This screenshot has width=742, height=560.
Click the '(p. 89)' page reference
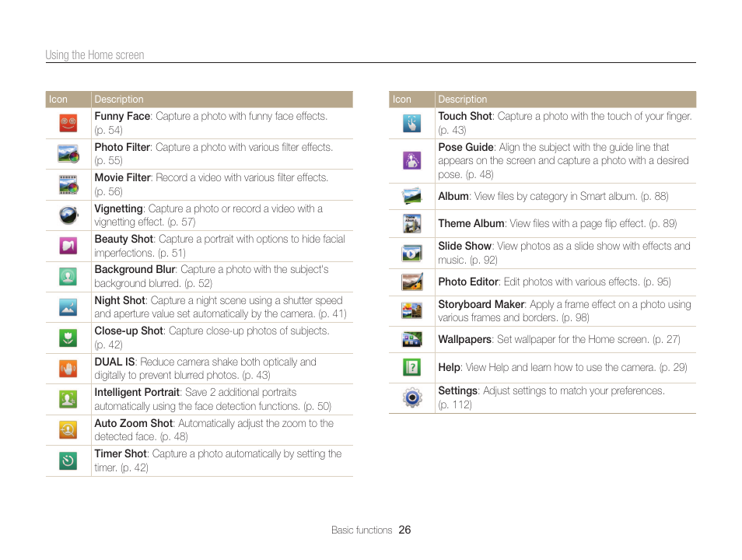pyautogui.click(x=663, y=223)
